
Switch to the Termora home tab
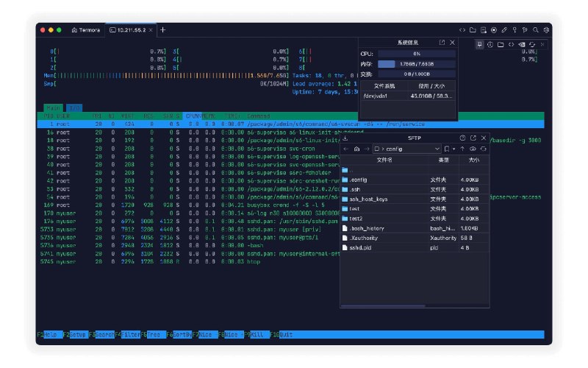tap(86, 30)
